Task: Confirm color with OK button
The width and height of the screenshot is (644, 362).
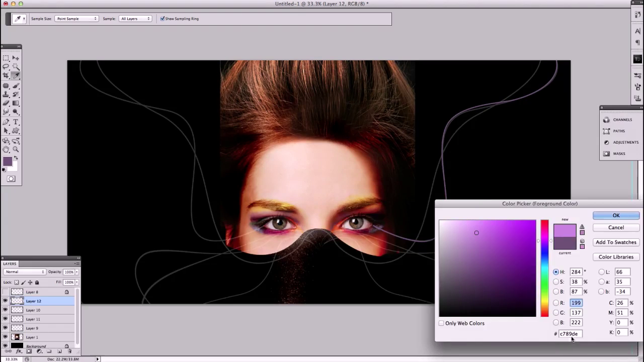Action: point(616,215)
